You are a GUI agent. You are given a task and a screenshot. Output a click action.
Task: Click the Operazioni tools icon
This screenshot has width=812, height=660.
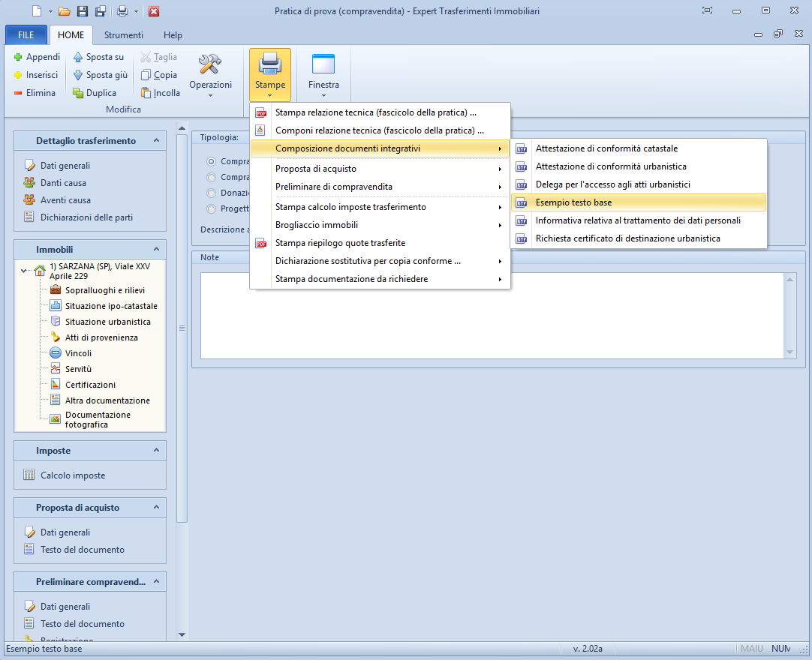[210, 65]
